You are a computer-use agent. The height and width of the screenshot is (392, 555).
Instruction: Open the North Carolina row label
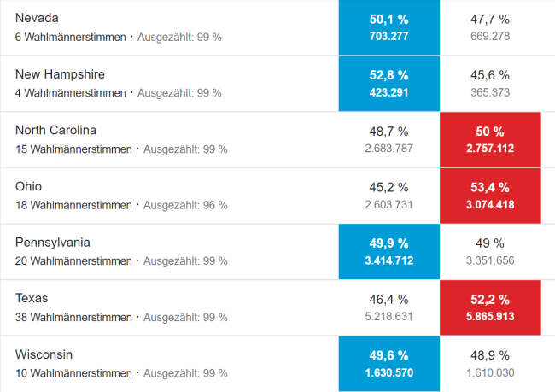tap(55, 130)
